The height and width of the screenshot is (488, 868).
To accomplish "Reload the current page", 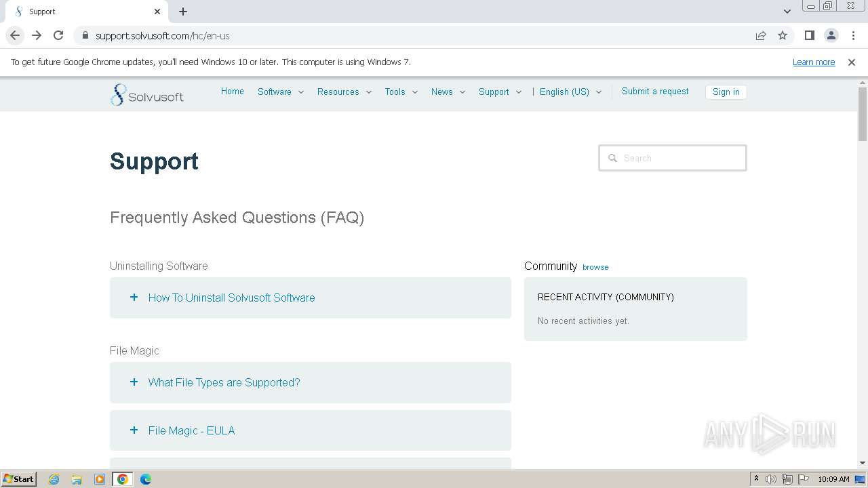I will (58, 35).
